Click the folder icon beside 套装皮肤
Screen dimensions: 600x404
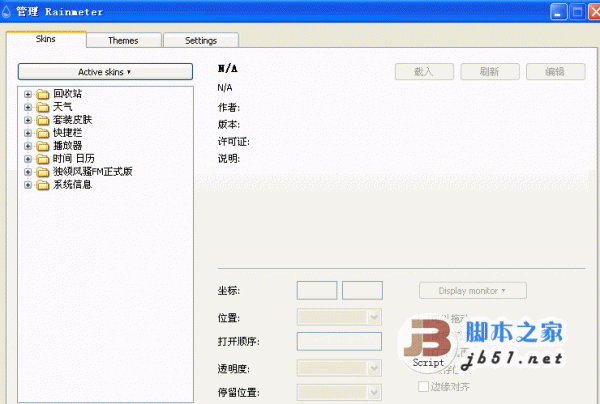coord(43,120)
